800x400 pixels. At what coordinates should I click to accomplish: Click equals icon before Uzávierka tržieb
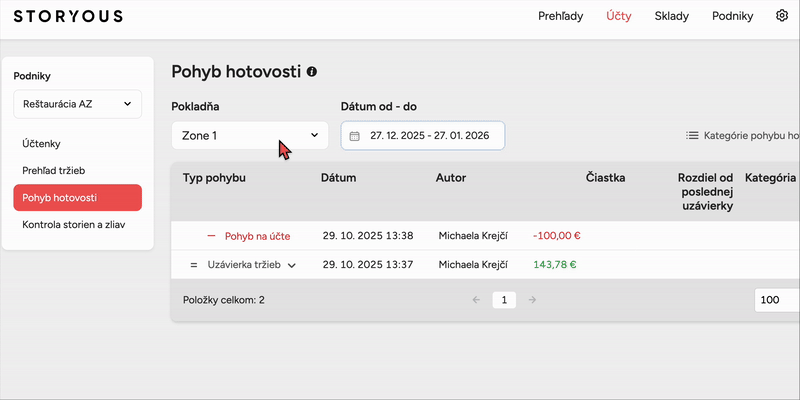[194, 265]
